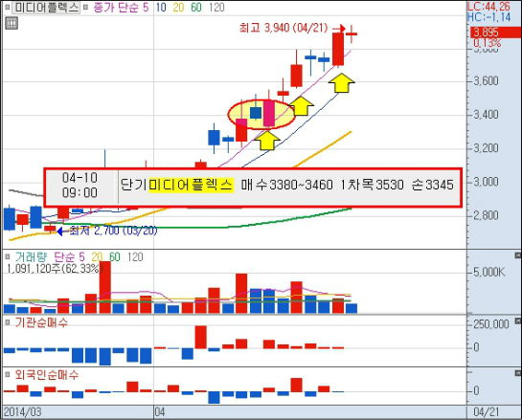
Task: Click the small marker before 기관순매수
Action: click(x=8, y=322)
